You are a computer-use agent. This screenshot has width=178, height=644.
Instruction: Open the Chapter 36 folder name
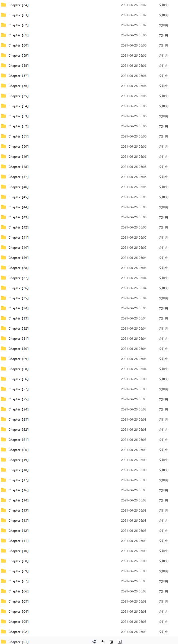pos(18,288)
